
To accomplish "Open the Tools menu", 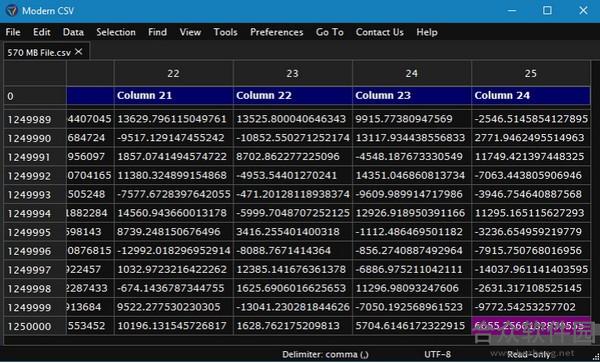I will (x=225, y=32).
